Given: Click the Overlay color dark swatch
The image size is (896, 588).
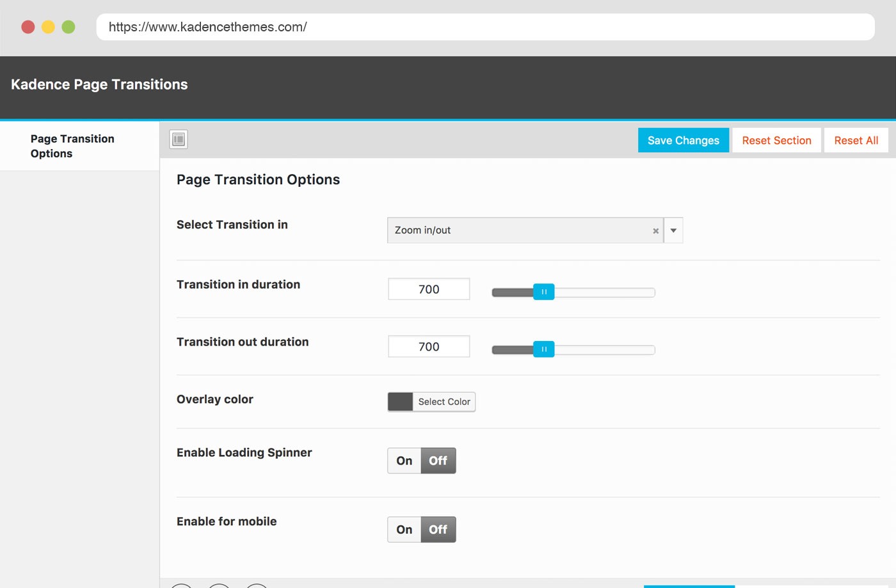Looking at the screenshot, I should [401, 402].
